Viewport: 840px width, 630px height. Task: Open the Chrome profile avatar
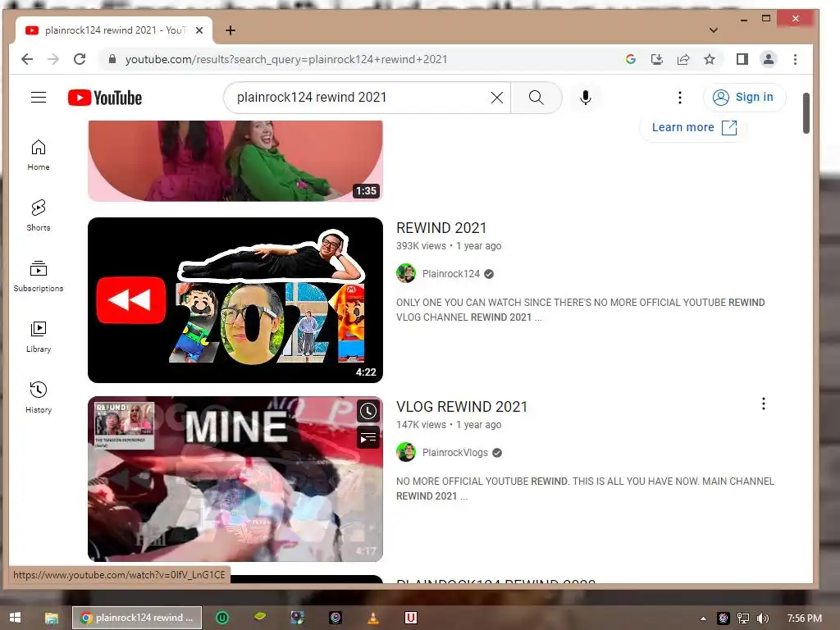pos(768,59)
